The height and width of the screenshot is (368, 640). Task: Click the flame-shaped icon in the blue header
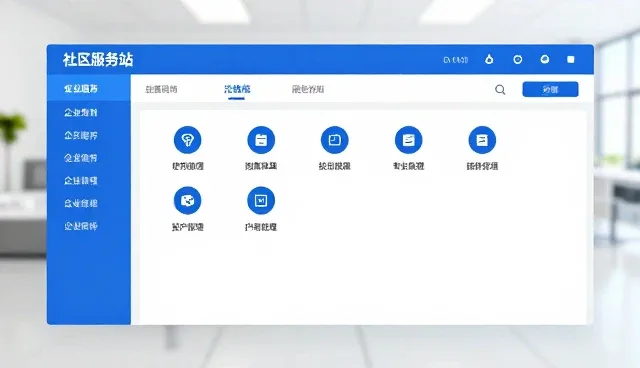click(489, 60)
